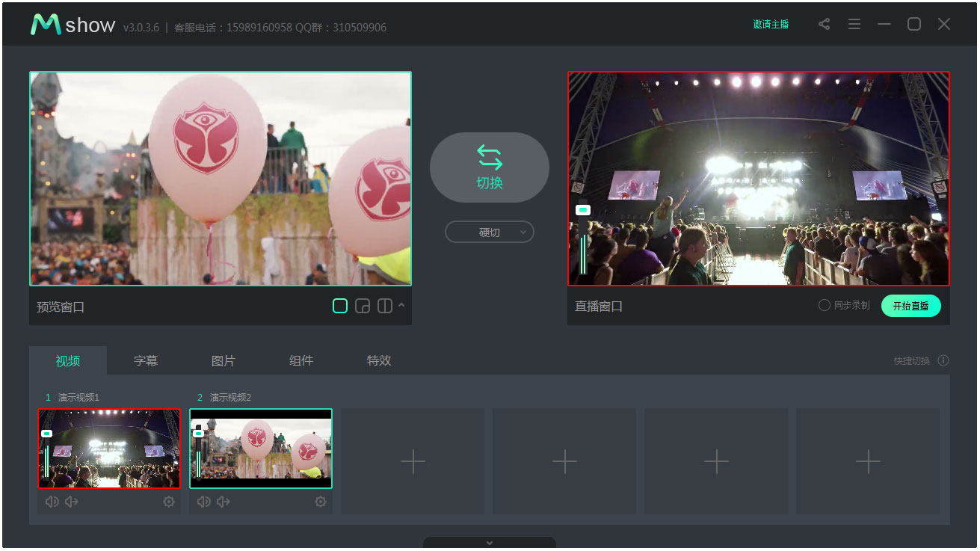980x551 pixels.
Task: Open the 硬切 transition dropdown
Action: point(489,232)
